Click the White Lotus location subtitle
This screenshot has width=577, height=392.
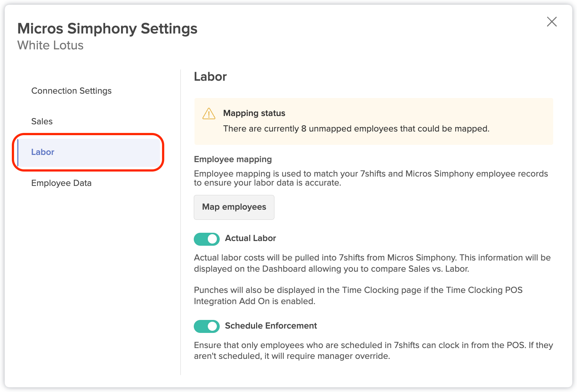click(x=50, y=45)
